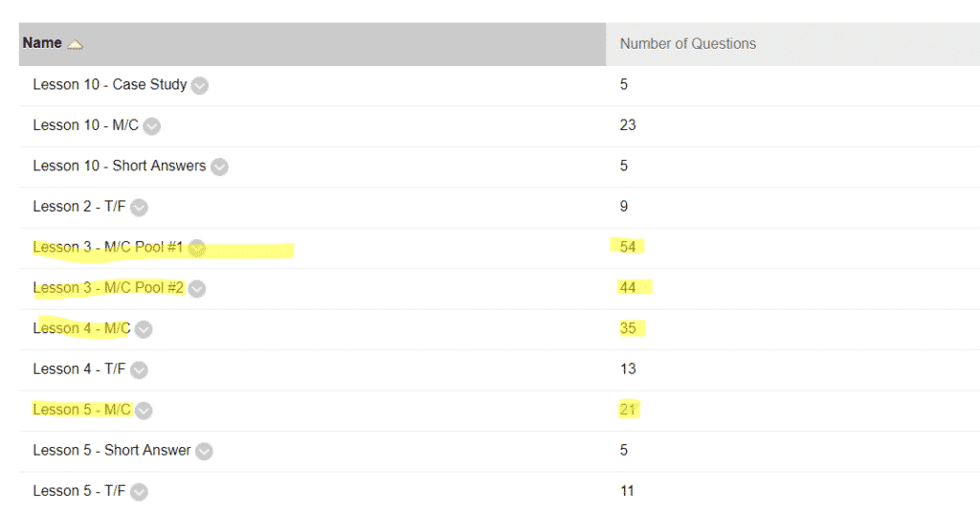Click the sort arrow next to Name
This screenshot has width=980, height=512.
(75, 45)
